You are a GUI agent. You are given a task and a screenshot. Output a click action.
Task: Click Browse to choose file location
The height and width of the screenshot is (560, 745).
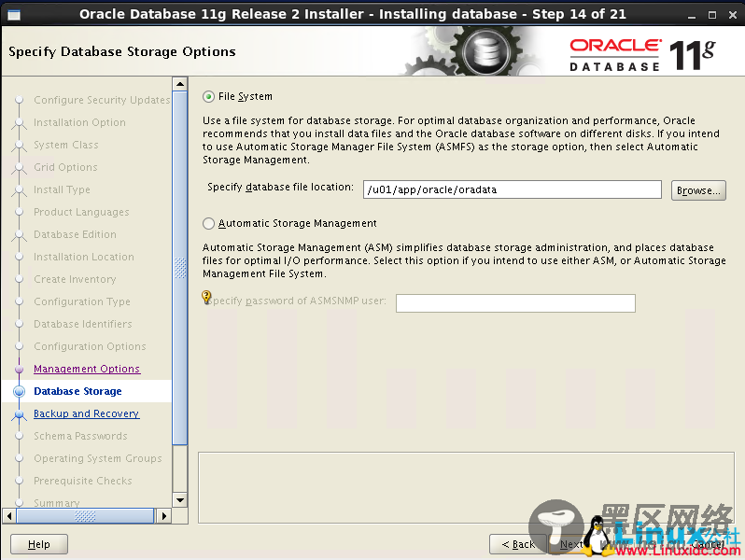pos(698,190)
